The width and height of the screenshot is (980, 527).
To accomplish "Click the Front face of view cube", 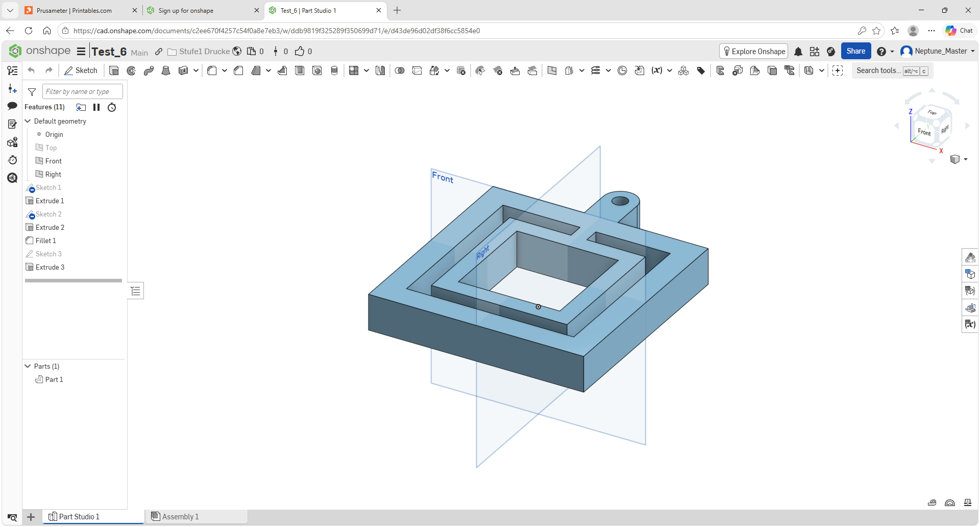I will pos(924,132).
